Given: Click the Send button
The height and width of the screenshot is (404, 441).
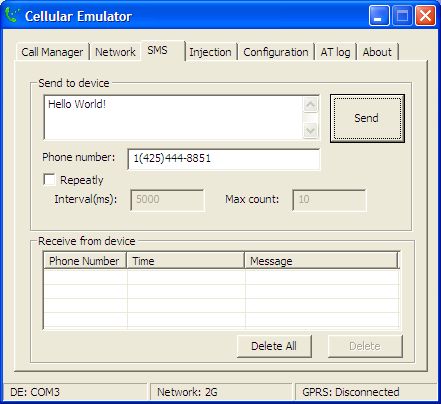Looking at the screenshot, I should (367, 118).
